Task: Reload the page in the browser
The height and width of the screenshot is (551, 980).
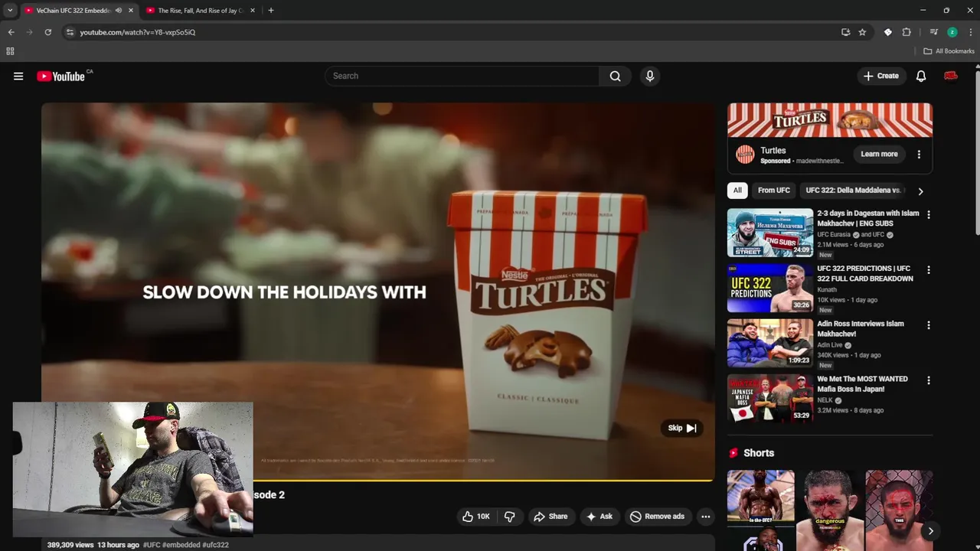Action: (47, 32)
